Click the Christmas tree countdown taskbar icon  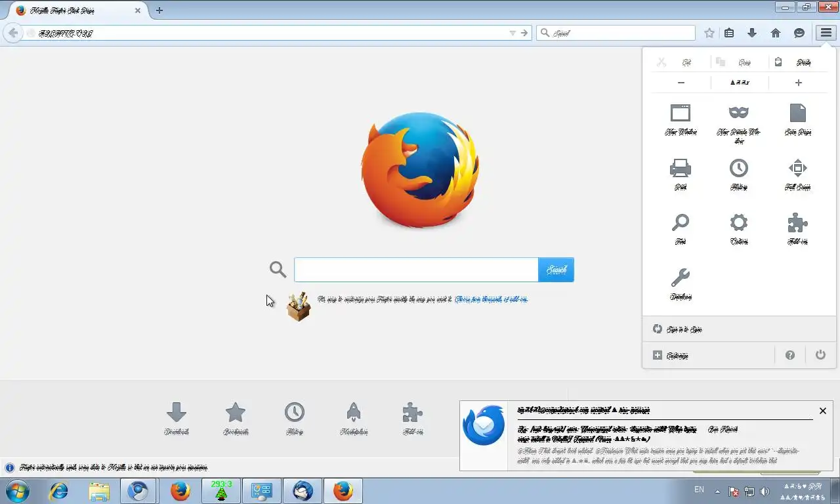(x=221, y=491)
